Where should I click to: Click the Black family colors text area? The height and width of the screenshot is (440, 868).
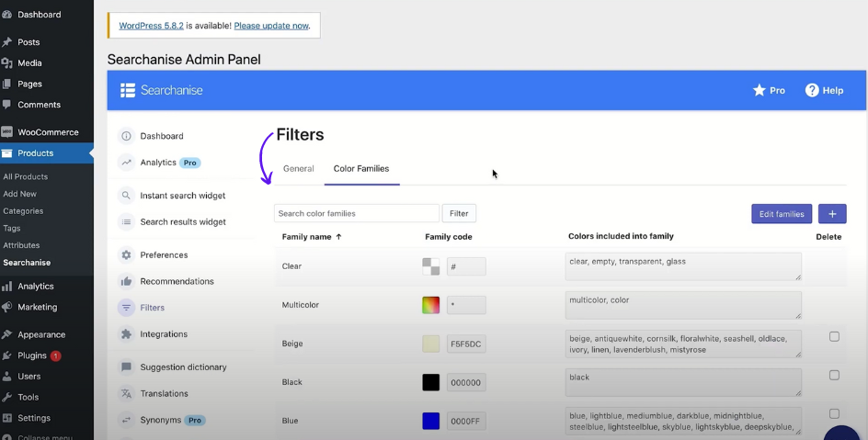pyautogui.click(x=684, y=382)
